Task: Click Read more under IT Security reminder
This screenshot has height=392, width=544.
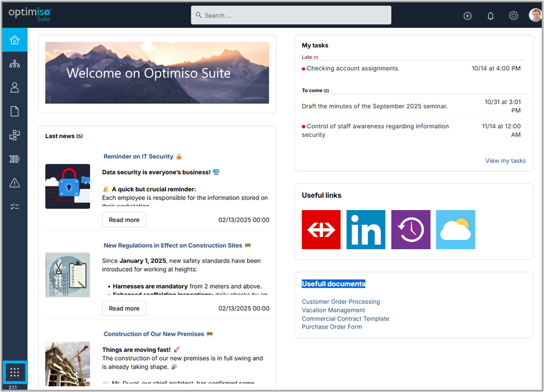Action: click(124, 220)
